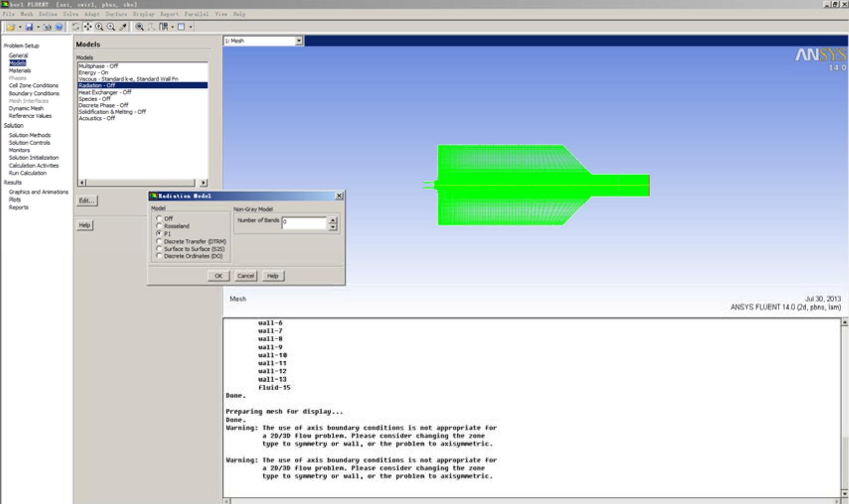Increase Number of Bands with up arrow
The width and height of the screenshot is (849, 504).
(x=333, y=220)
